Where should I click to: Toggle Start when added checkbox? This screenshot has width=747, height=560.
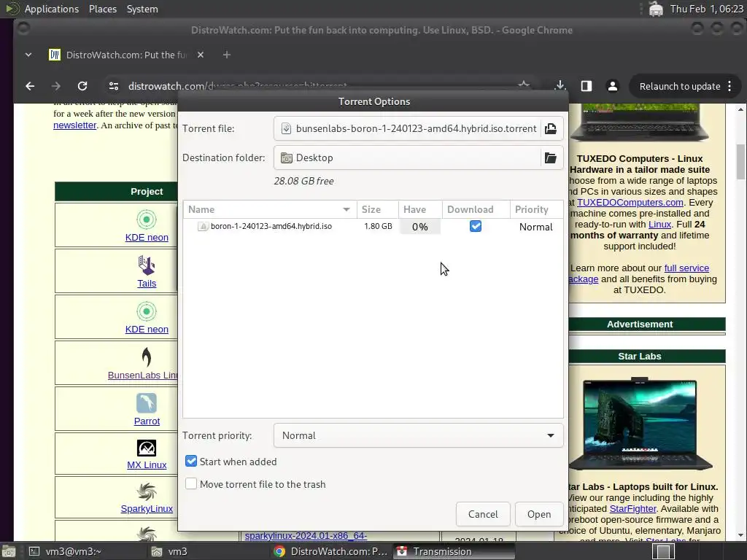(191, 461)
